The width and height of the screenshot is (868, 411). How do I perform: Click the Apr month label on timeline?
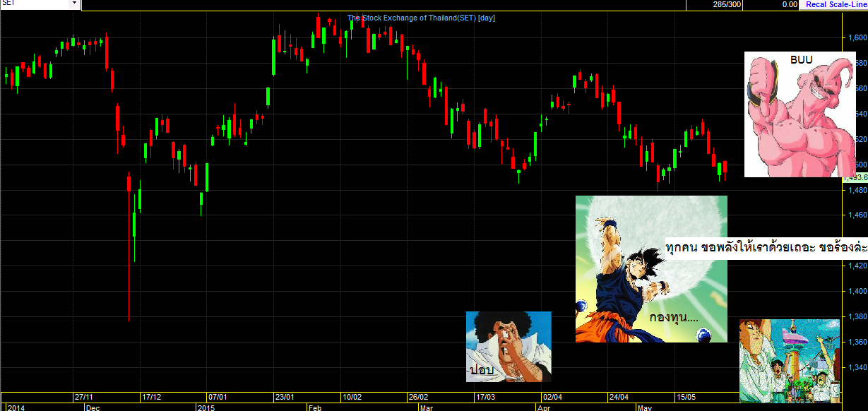pyautogui.click(x=544, y=407)
